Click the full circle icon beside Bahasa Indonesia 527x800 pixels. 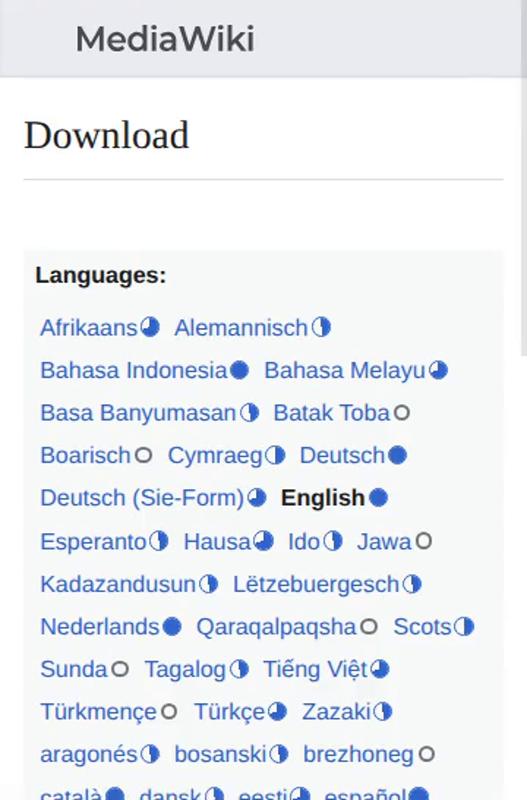[239, 370]
